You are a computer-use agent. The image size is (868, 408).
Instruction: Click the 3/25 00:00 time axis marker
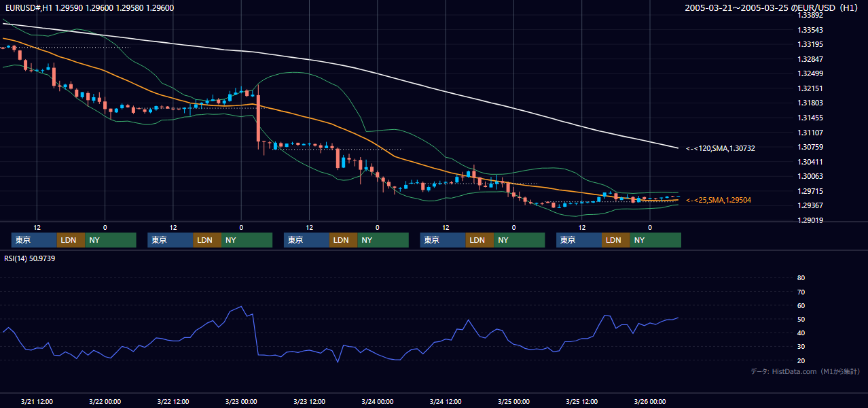(x=513, y=401)
